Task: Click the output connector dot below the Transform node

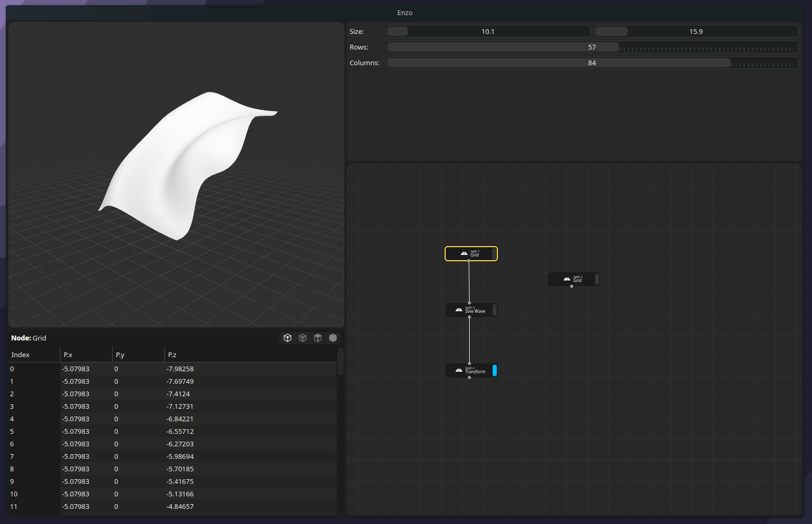Action: click(x=469, y=378)
